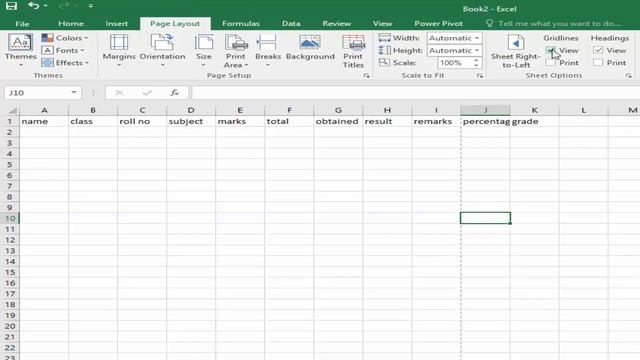Open Customize Quick Access Toolbar dropdown
The width and height of the screenshot is (640, 360).
91,6
